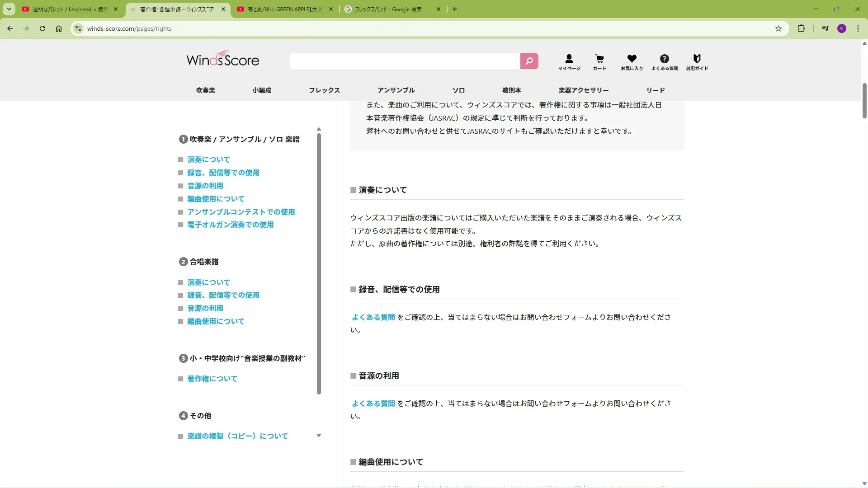
Task: Open アンサンブルコンテストでの使用 sidebar link
Action: click(x=241, y=212)
